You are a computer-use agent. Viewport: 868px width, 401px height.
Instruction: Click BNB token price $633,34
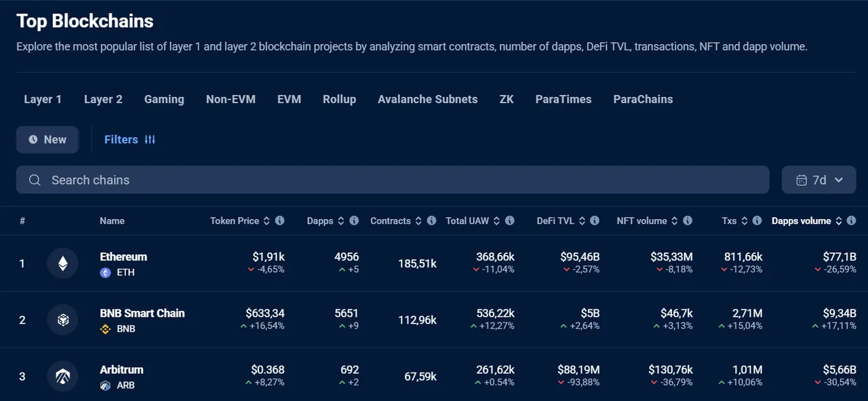point(265,313)
